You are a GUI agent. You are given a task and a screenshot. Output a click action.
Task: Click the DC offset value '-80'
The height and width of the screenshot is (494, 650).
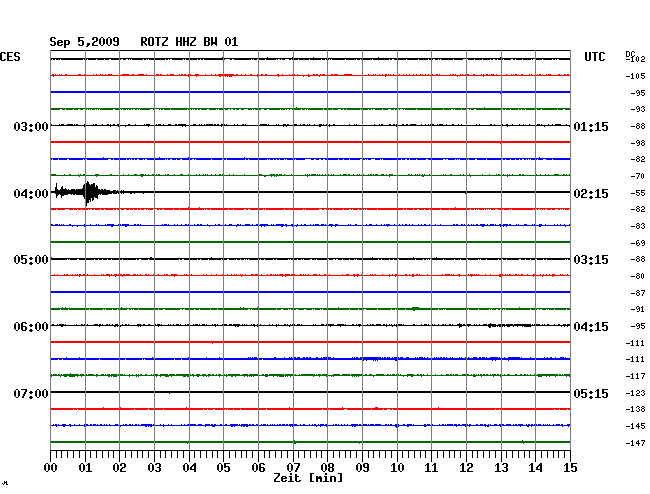pyautogui.click(x=638, y=276)
